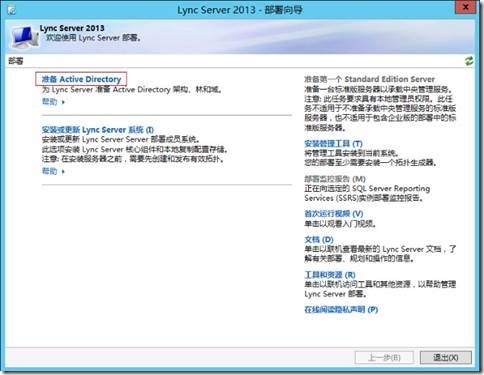Click the 欢迎使用 Lync Server 部署 text
Viewport: 484px width, 375px height.
point(93,38)
